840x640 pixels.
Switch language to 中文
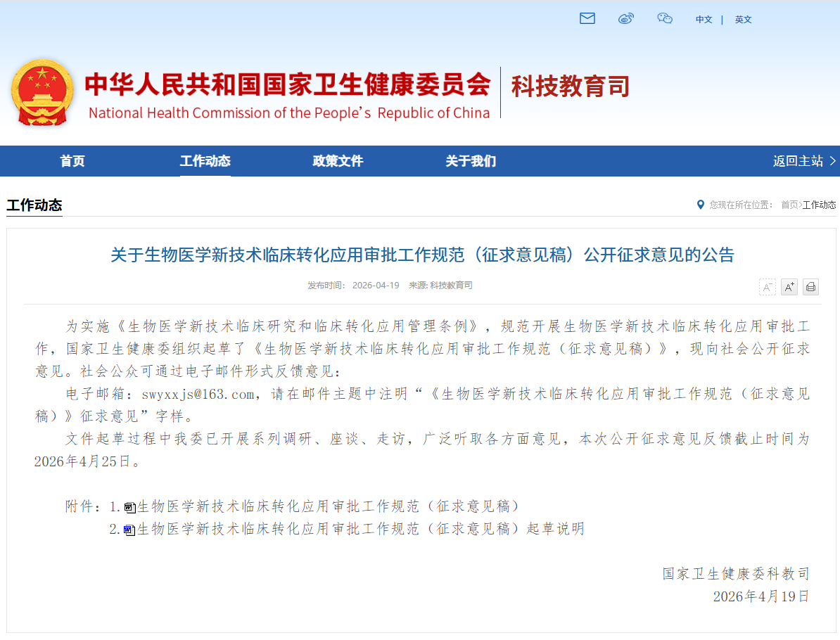(704, 20)
